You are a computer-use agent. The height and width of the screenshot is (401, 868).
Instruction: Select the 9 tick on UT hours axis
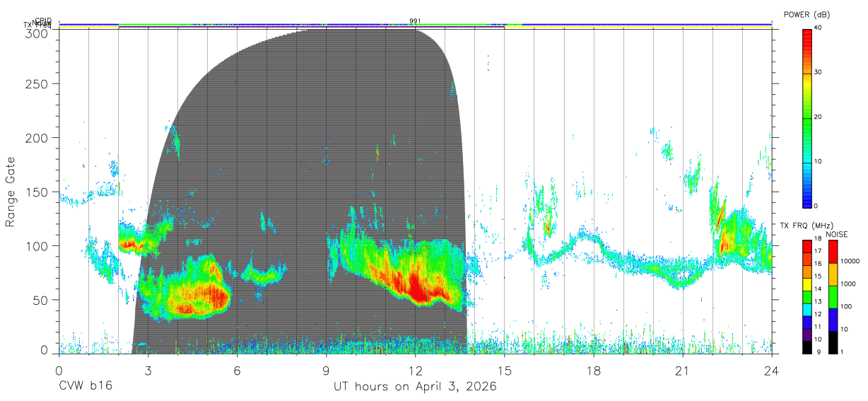tap(326, 370)
